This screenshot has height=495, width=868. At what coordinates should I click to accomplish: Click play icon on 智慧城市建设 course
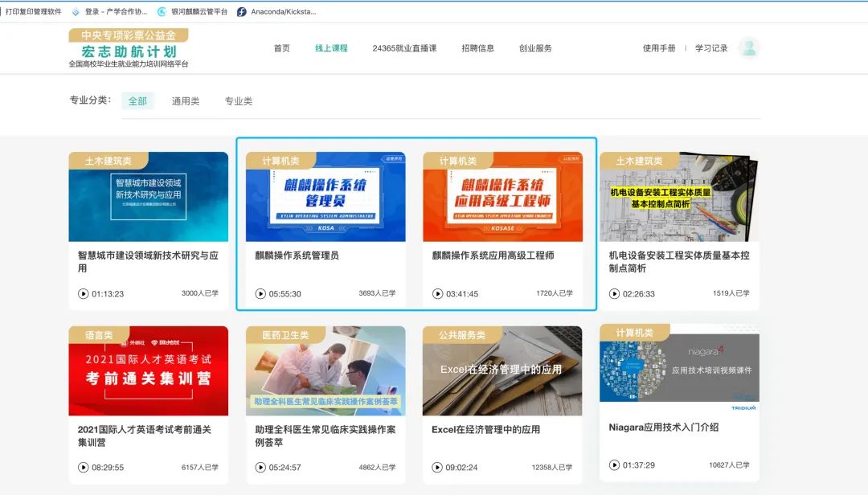84,294
